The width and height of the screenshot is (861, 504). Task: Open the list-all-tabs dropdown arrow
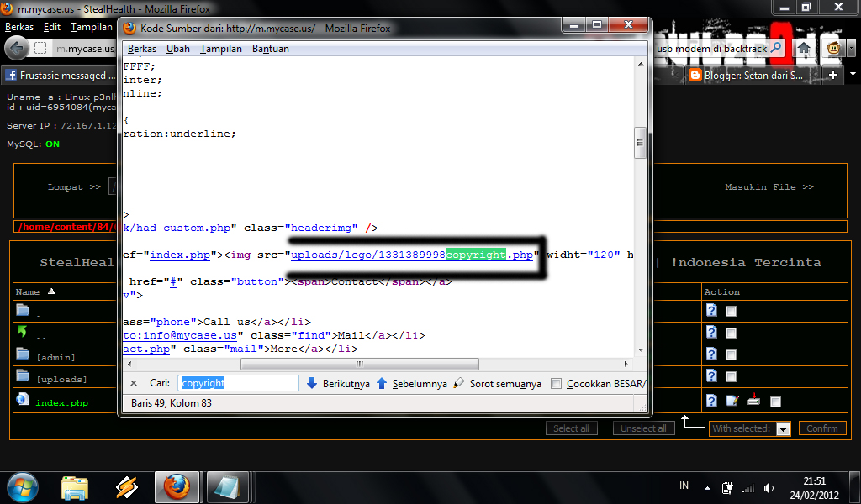click(853, 73)
